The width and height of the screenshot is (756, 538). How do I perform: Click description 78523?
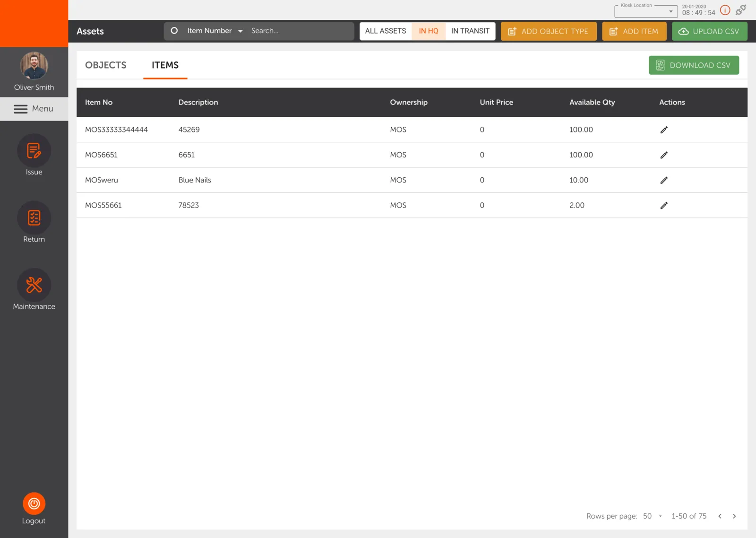189,205
